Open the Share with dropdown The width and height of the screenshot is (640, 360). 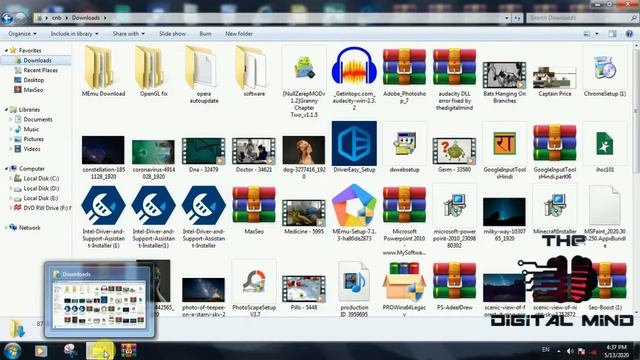129,34
